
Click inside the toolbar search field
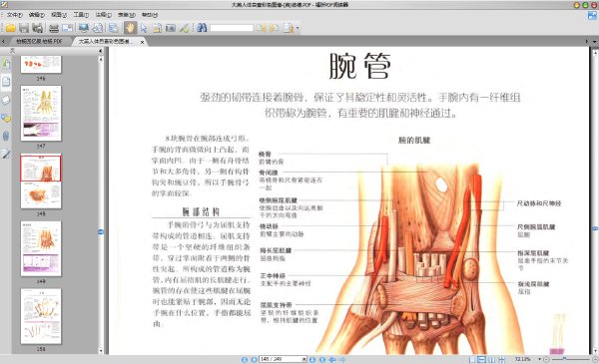[x=232, y=28]
